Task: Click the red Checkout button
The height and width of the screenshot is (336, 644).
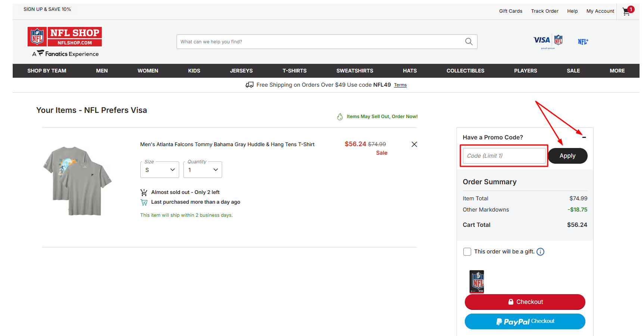Action: point(525,302)
